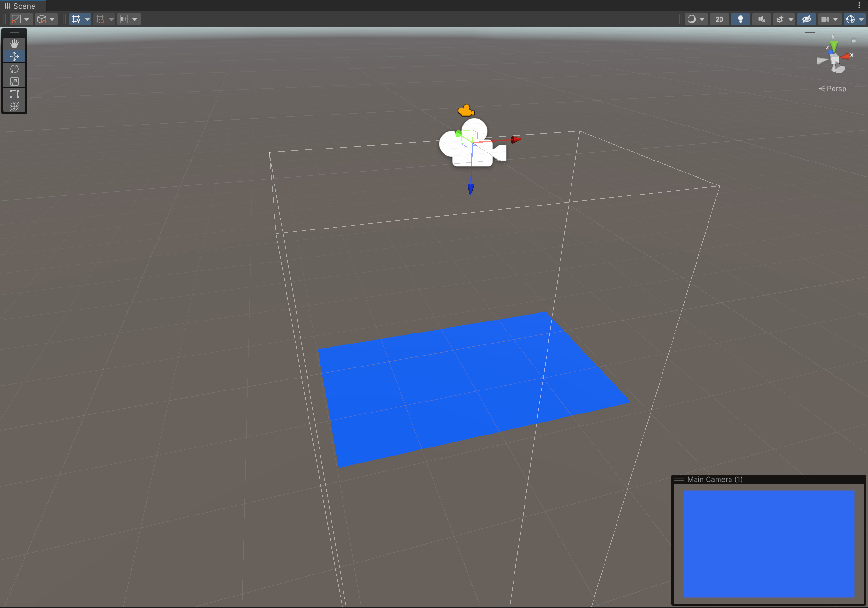This screenshot has width=868, height=608.
Task: Open the draw mode shading dropdown
Action: click(x=696, y=19)
